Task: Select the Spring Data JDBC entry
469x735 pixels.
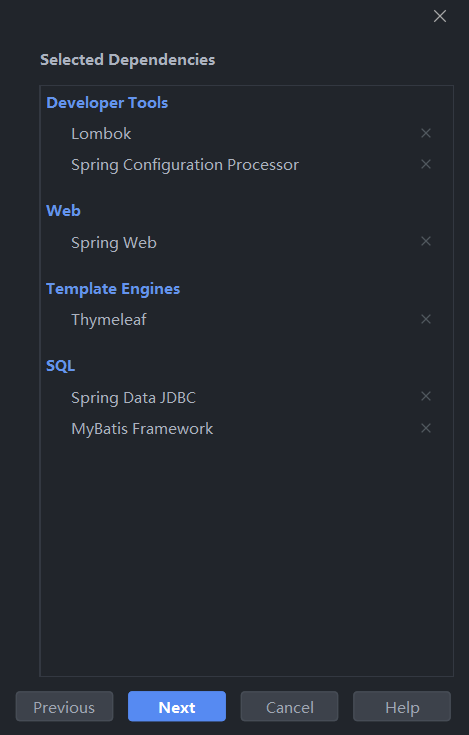Action: tap(133, 398)
